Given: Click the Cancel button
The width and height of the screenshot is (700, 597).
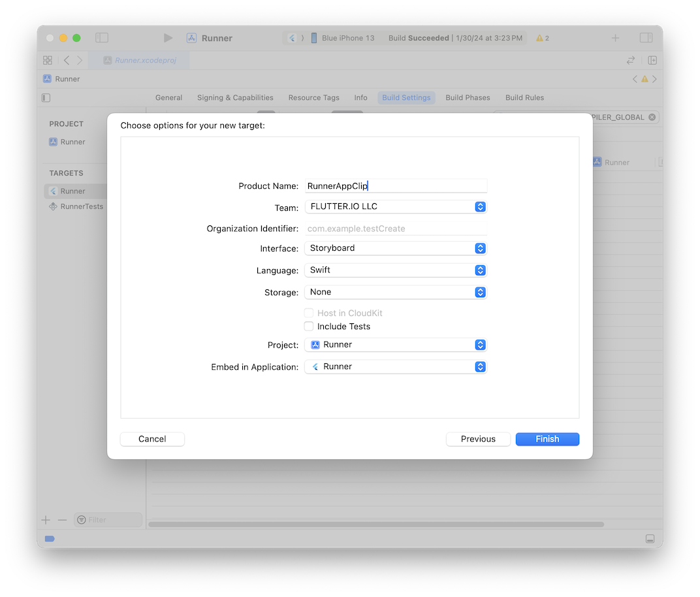Looking at the screenshot, I should point(152,439).
